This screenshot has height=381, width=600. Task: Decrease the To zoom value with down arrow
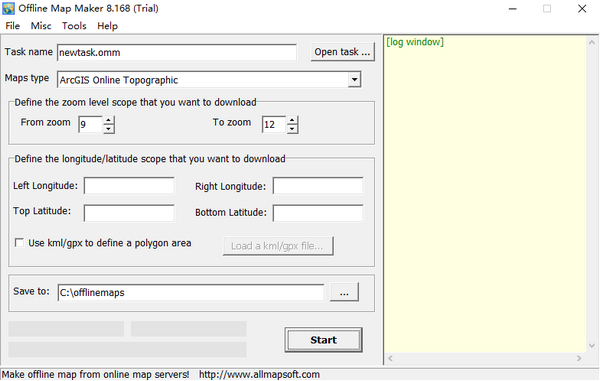292,129
